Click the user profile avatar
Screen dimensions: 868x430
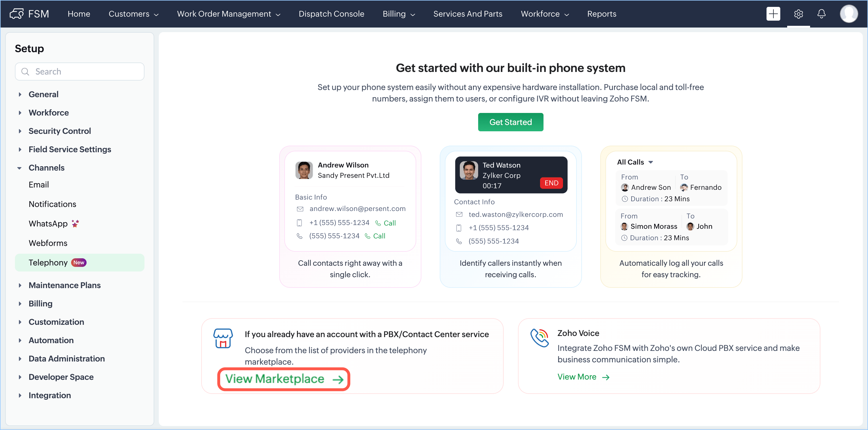(849, 14)
